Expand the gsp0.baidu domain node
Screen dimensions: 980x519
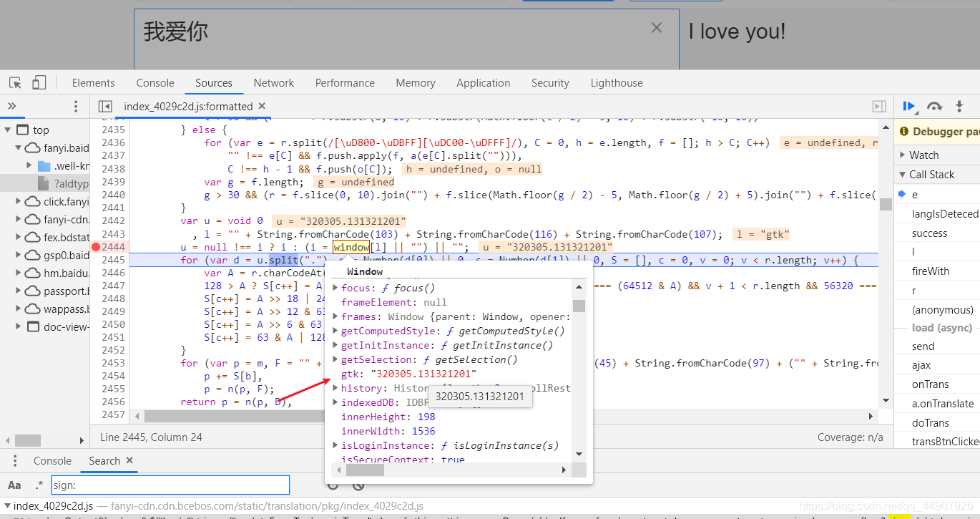coord(19,256)
